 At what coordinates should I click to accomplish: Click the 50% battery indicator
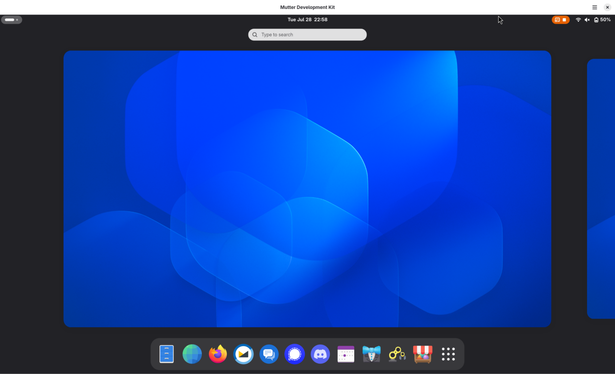[602, 20]
